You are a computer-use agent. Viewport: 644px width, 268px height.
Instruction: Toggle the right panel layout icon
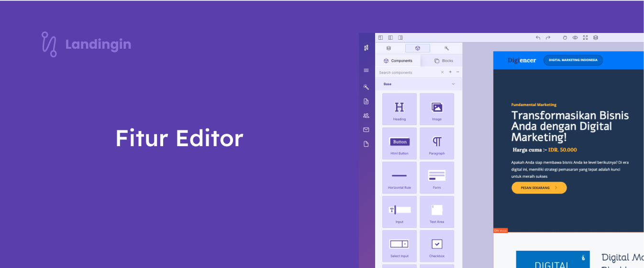click(400, 38)
